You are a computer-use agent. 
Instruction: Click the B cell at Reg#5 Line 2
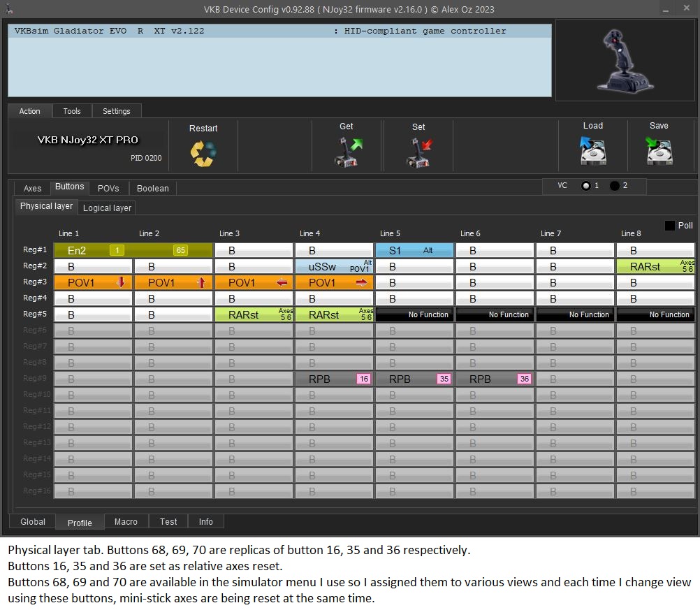point(173,315)
